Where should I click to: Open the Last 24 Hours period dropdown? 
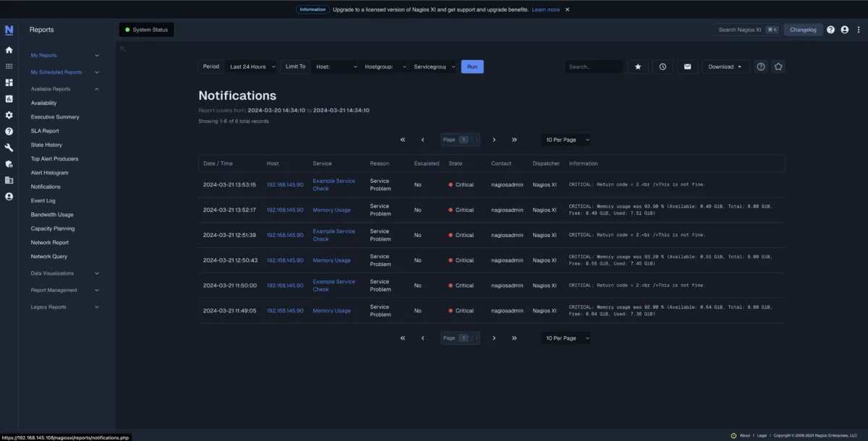(x=251, y=66)
